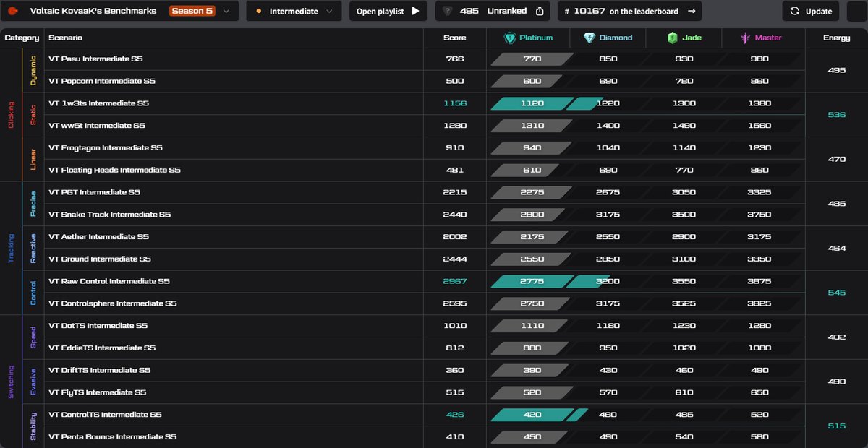
Task: Click the Speed subcategory label
Action: [33, 337]
